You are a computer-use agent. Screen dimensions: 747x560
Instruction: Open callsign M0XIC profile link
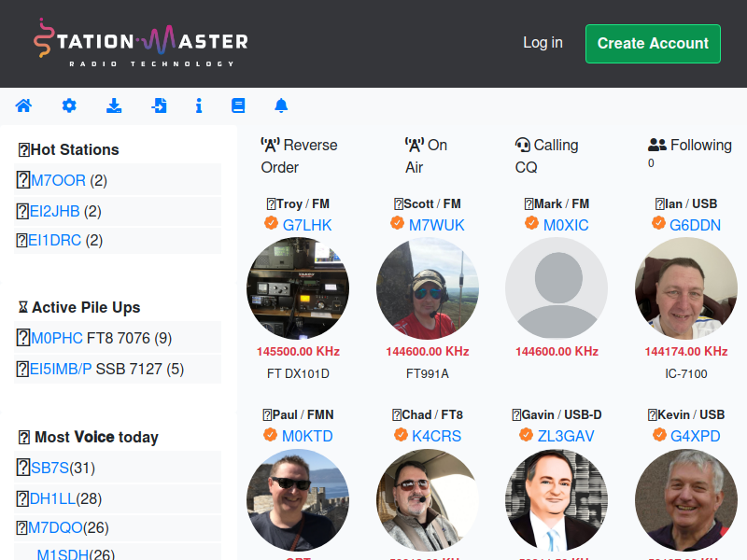tap(566, 225)
